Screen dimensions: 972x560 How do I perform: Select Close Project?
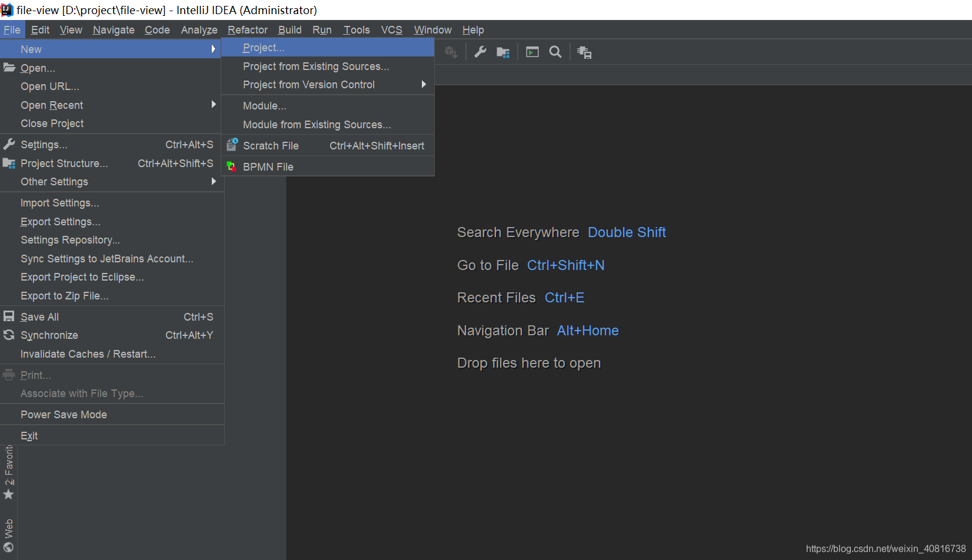tap(52, 124)
